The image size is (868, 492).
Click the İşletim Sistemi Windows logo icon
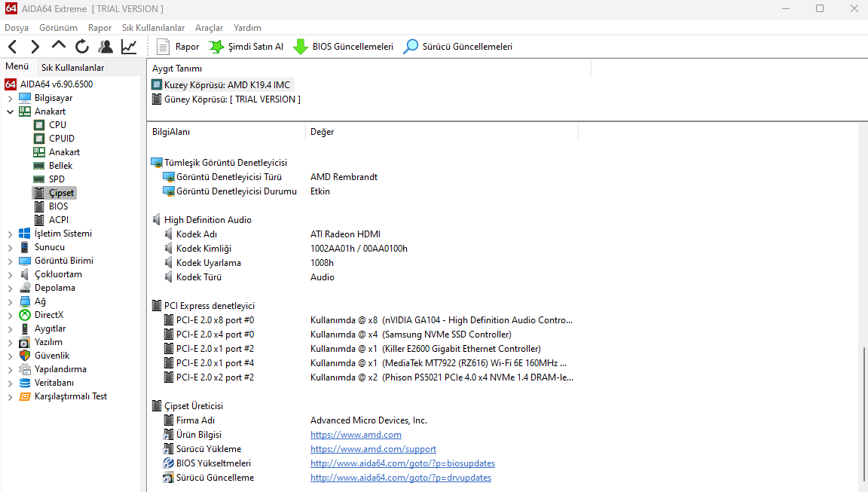pyautogui.click(x=24, y=234)
